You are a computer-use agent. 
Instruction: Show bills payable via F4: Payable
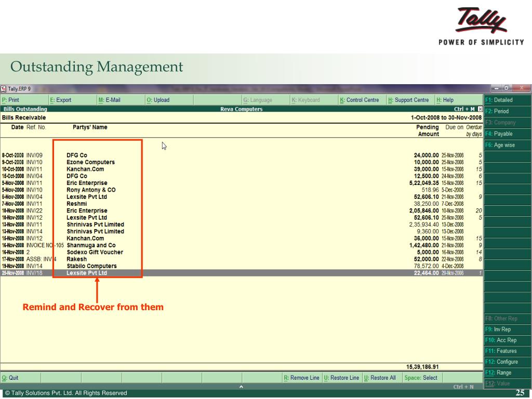click(508, 134)
